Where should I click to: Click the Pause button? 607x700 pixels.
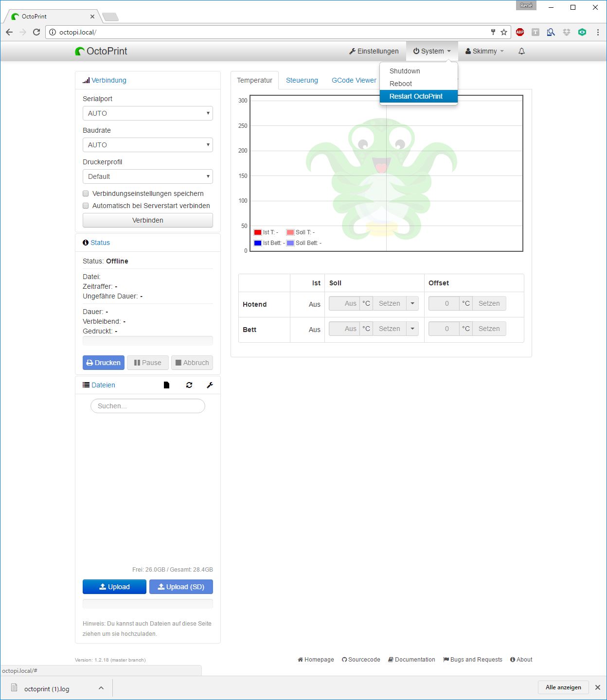(x=148, y=363)
